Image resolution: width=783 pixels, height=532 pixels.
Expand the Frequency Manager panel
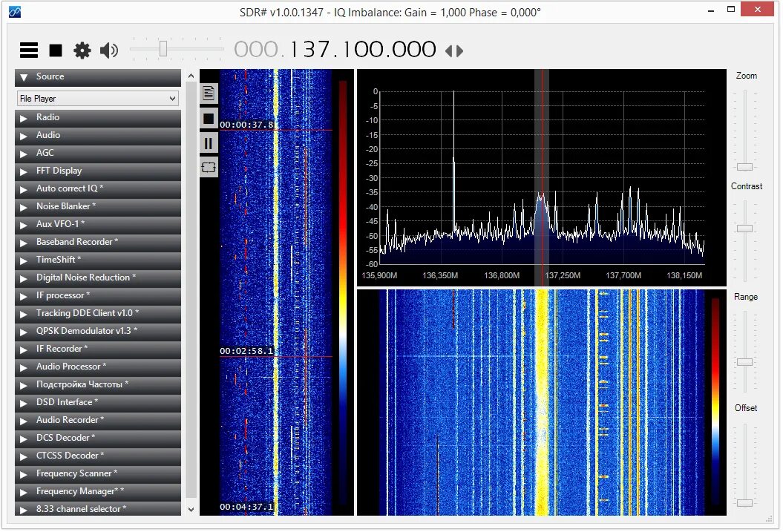click(x=98, y=492)
